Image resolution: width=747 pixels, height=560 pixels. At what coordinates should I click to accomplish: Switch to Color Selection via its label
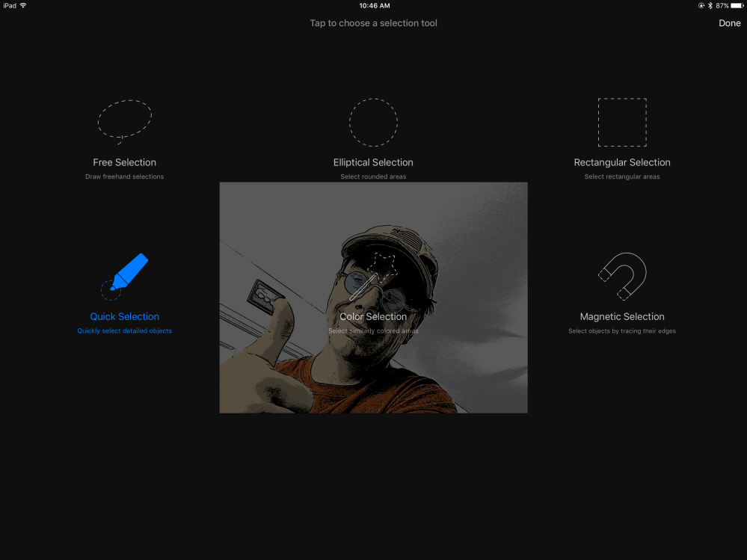[373, 316]
